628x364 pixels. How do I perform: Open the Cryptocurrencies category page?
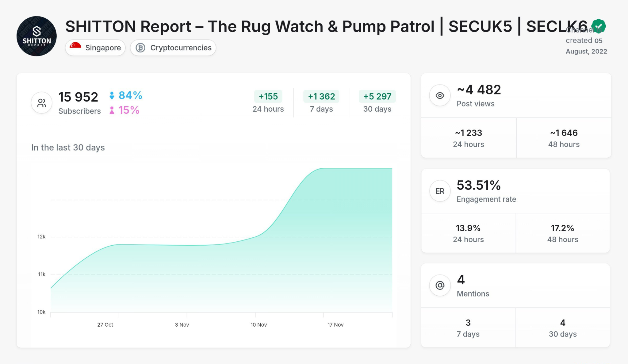click(x=181, y=48)
